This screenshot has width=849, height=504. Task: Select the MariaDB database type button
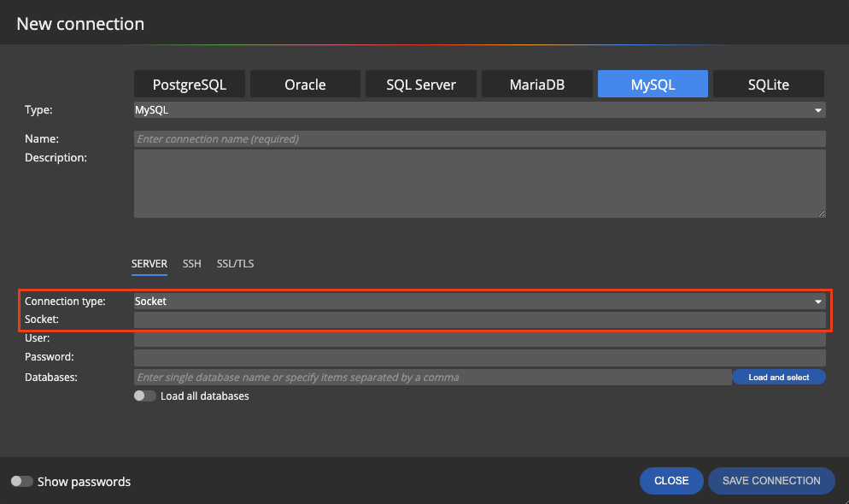[x=537, y=84]
